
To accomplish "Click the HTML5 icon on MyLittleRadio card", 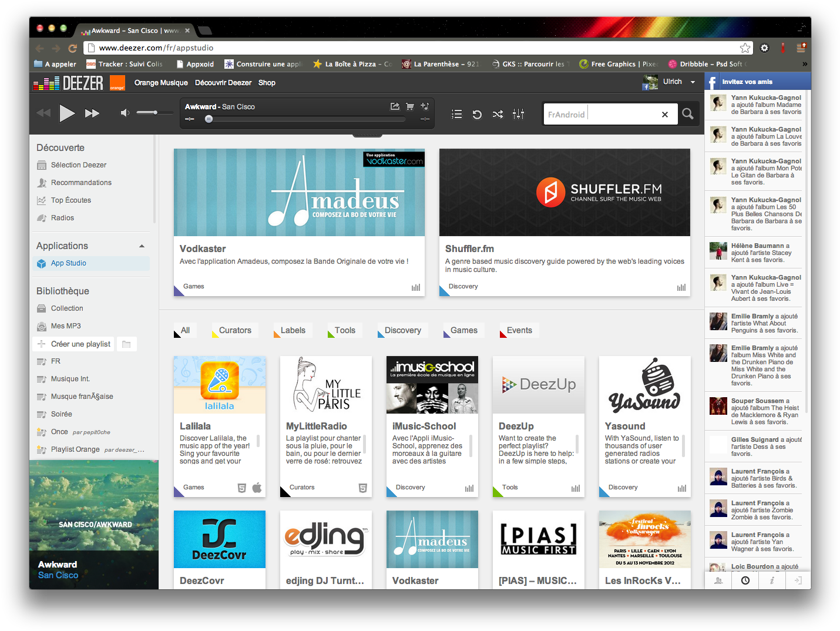I will click(362, 488).
